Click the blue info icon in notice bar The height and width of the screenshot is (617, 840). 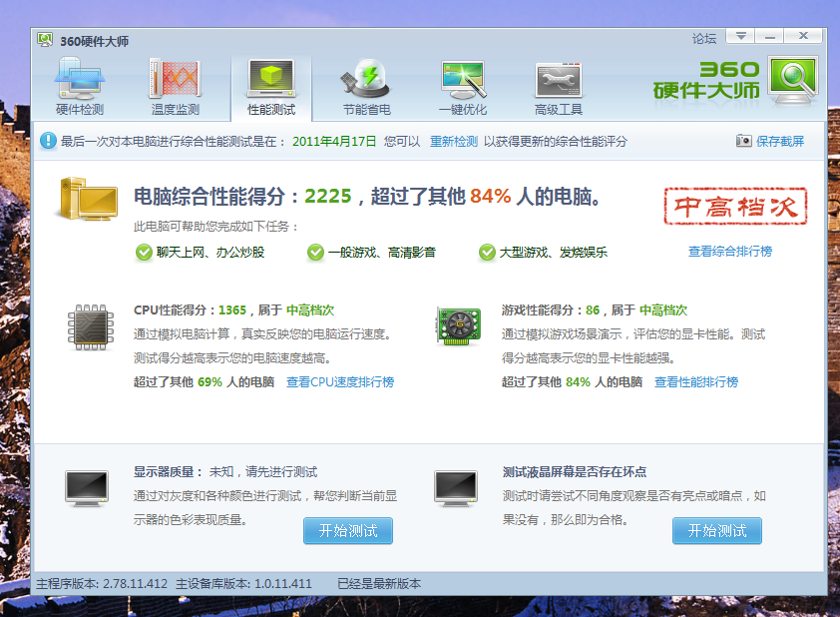coord(48,142)
